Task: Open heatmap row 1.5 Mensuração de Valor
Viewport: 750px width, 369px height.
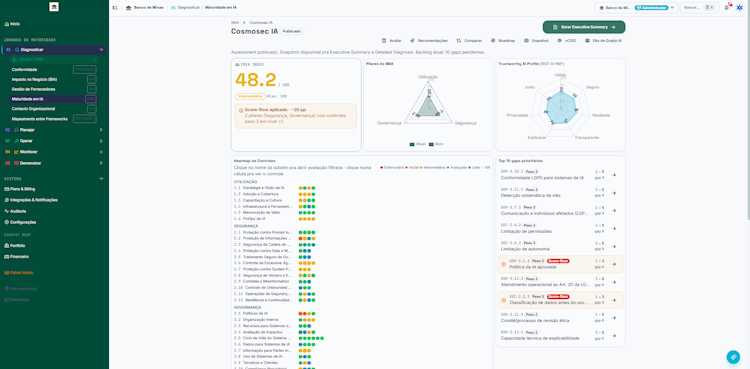Action: (x=257, y=212)
